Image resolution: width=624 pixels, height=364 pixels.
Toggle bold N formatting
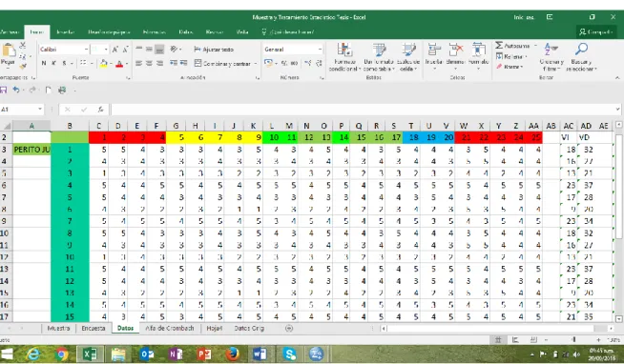[44, 63]
